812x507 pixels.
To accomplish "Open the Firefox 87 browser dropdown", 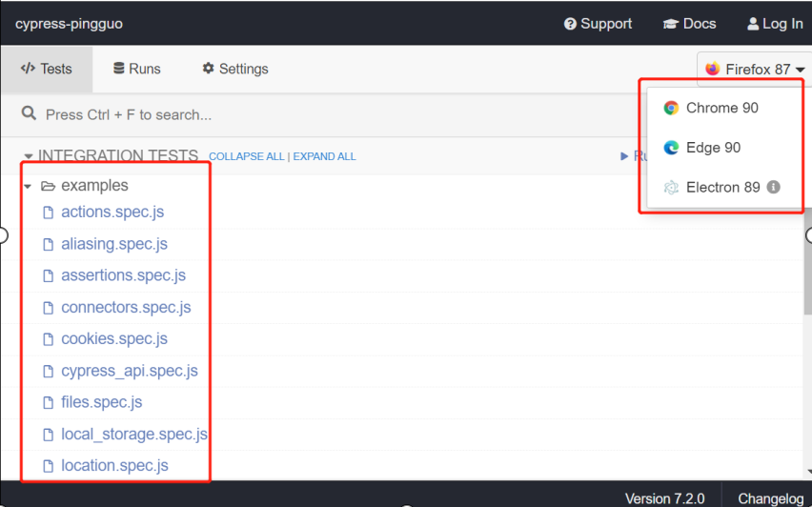I will point(755,69).
